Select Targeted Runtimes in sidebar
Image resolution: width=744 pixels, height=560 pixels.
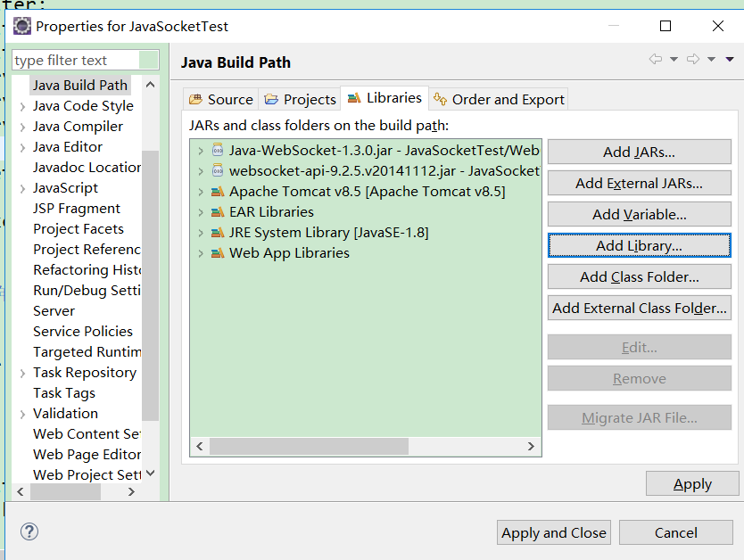(87, 352)
